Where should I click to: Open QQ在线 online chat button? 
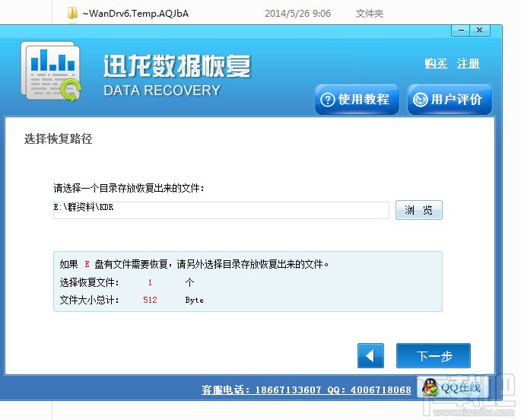point(452,387)
